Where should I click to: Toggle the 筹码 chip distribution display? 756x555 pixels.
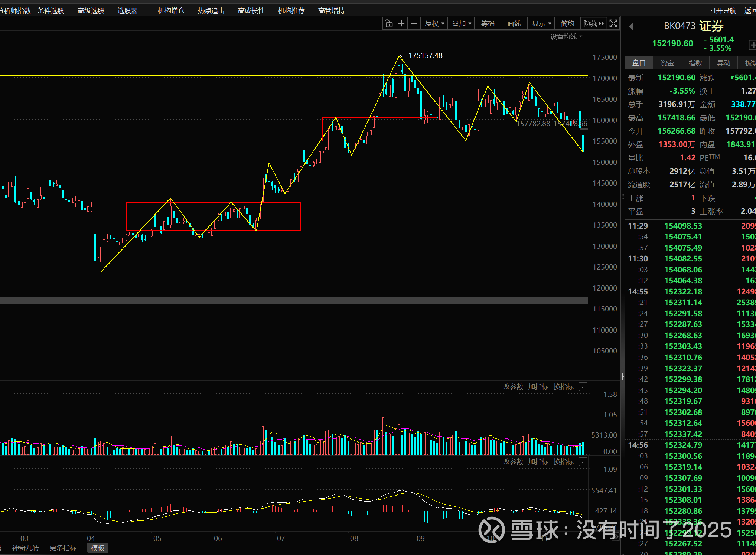[x=488, y=24]
